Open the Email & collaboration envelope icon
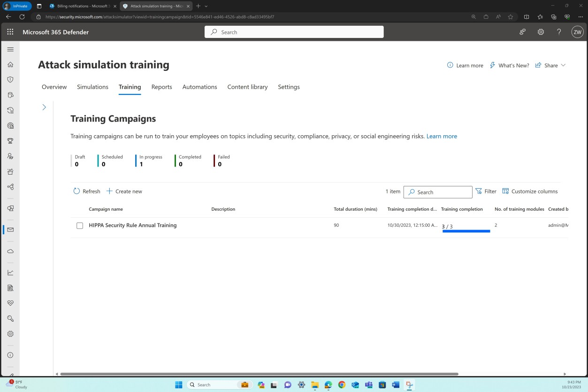588x392 pixels. (x=10, y=229)
